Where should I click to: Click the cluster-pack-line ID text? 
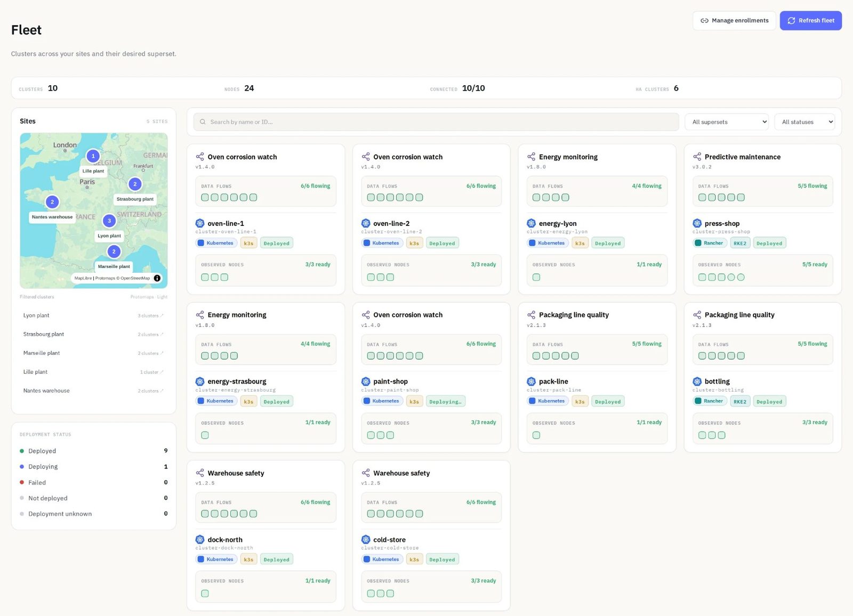pyautogui.click(x=554, y=390)
